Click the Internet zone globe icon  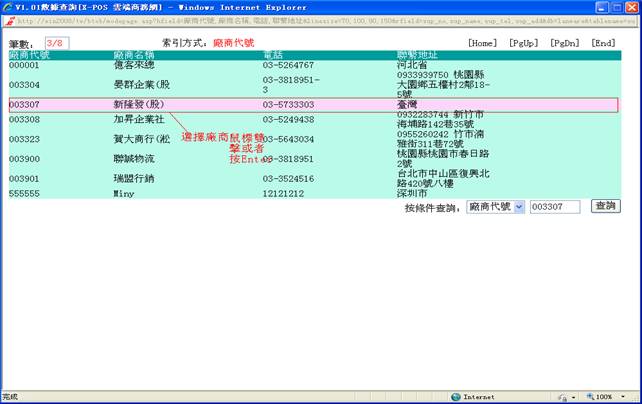click(x=456, y=397)
